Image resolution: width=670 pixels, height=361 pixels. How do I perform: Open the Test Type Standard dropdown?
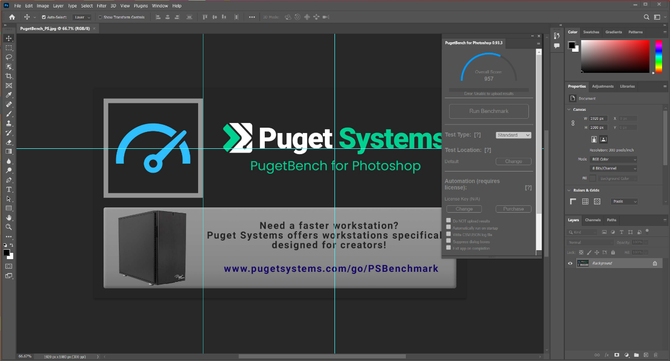pyautogui.click(x=513, y=135)
